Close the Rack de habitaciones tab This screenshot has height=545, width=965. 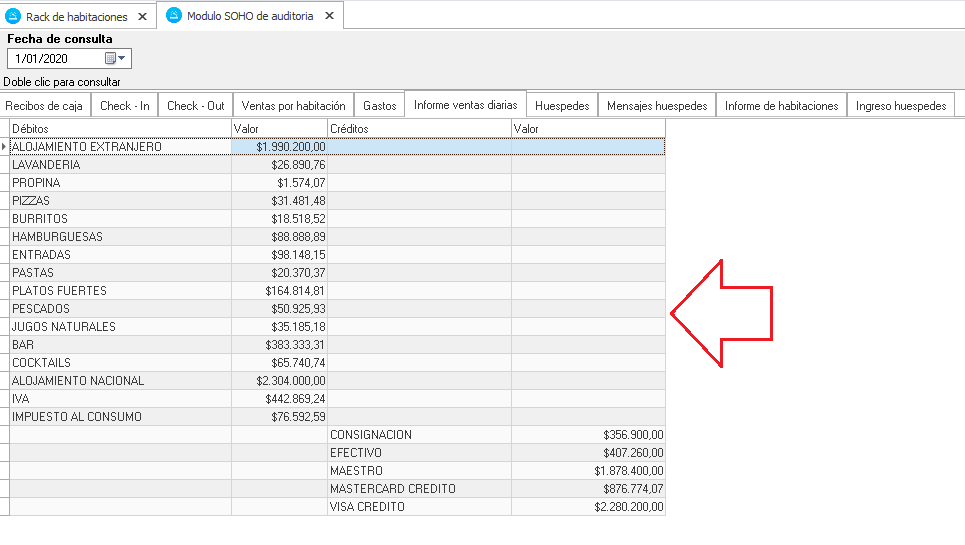click(x=142, y=17)
